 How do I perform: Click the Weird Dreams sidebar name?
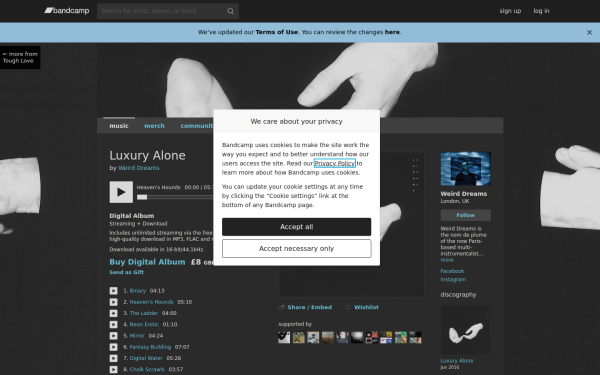(x=464, y=194)
